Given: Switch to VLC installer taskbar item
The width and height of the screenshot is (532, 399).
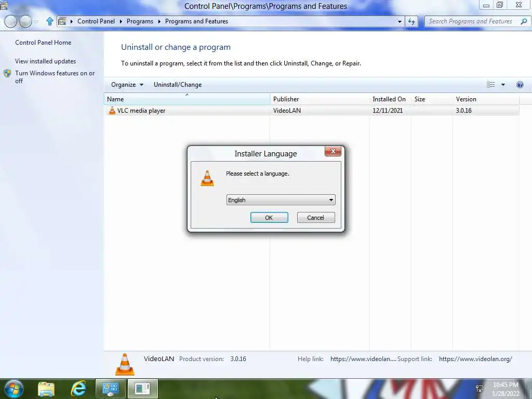Looking at the screenshot, I should tap(142, 389).
